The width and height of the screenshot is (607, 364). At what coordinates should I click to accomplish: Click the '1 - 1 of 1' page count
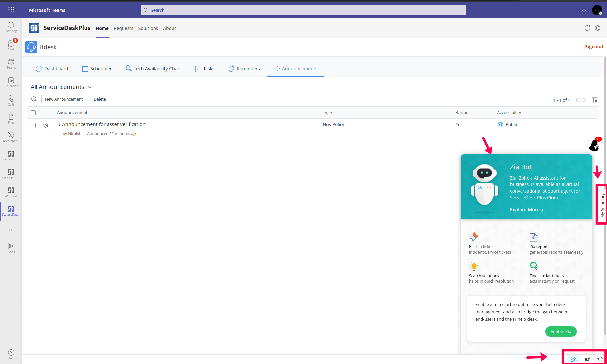[x=561, y=100]
